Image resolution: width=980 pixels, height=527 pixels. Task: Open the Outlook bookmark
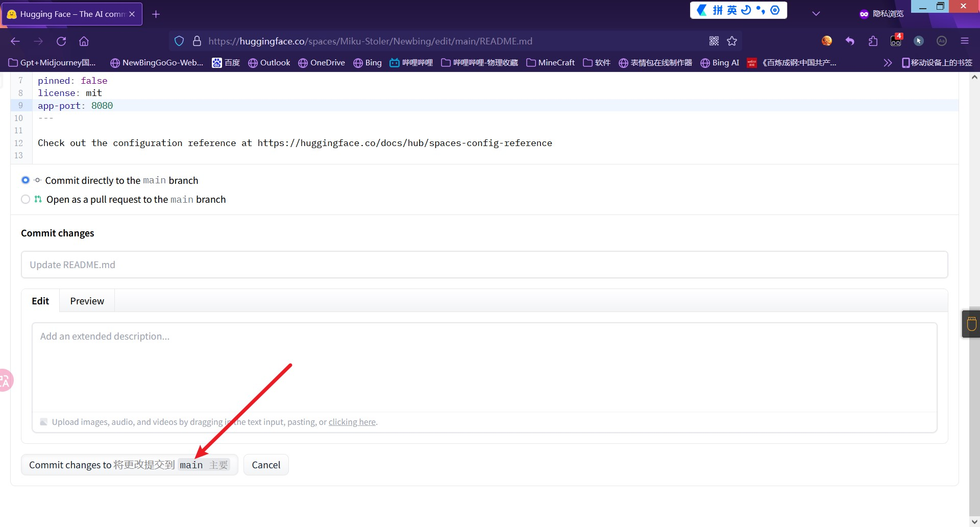click(x=269, y=63)
